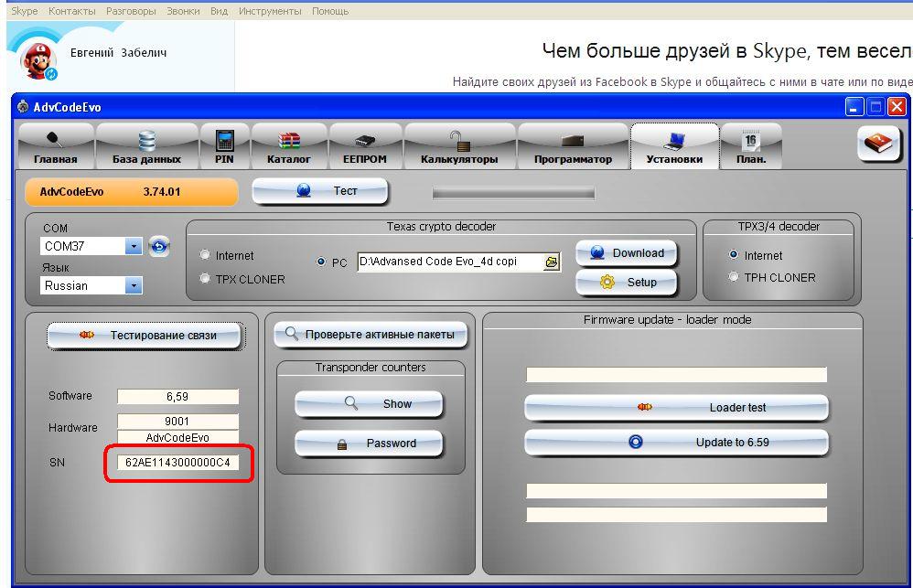Select the PC radio option
The image size is (913, 588).
[321, 262]
